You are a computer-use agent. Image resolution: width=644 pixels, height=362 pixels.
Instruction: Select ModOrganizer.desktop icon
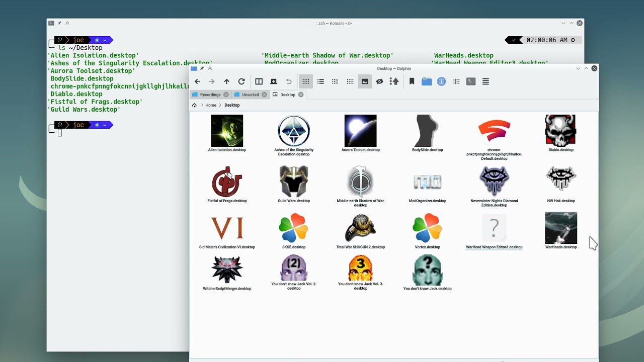coord(427,182)
